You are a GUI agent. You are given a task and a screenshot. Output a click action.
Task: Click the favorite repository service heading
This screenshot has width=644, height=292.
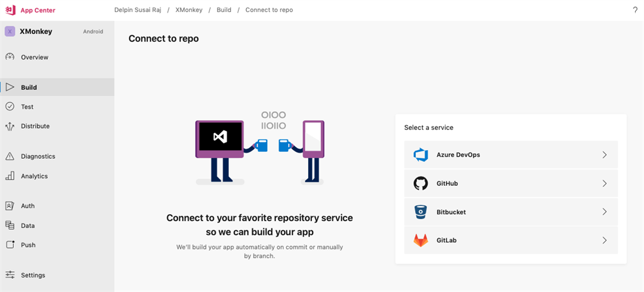coord(260,225)
